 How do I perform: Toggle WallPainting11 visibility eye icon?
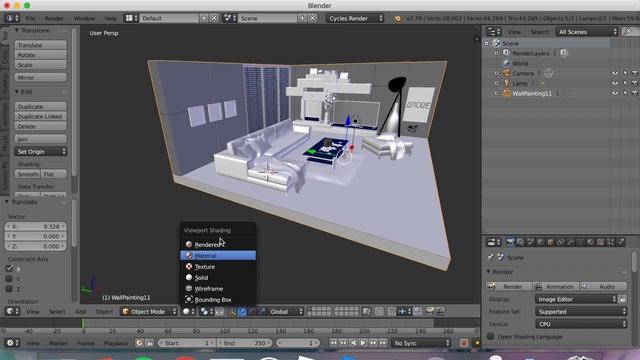pyautogui.click(x=615, y=93)
